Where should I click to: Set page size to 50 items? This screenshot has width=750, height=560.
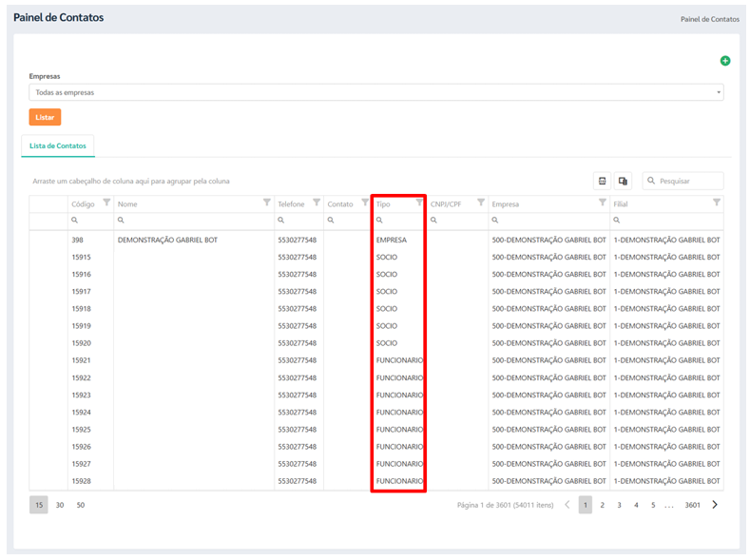pyautogui.click(x=81, y=505)
